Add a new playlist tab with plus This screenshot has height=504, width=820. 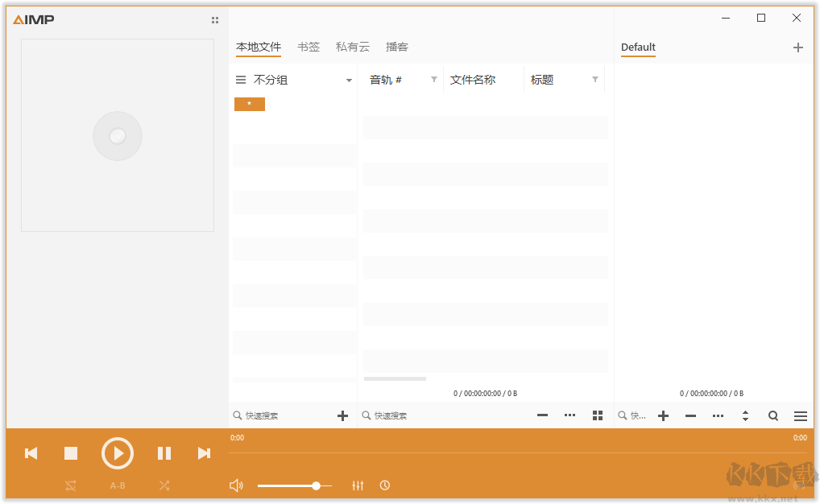(798, 48)
